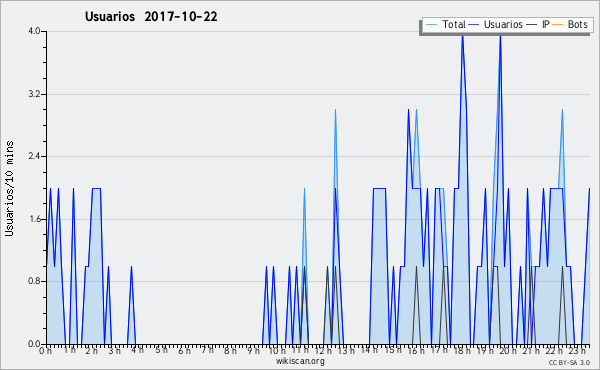
Task: Click the 0.8 y-axis value
Action: pos(34,281)
